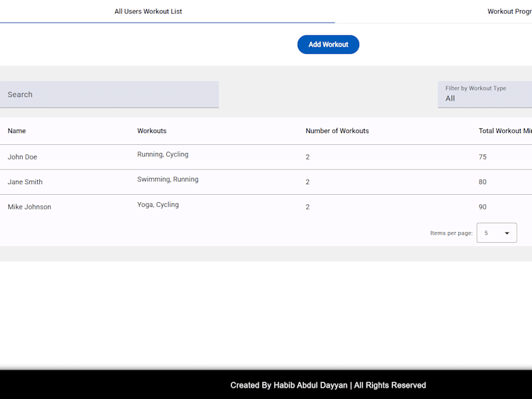Click the Workouts column header
532x399 pixels.
tap(152, 131)
